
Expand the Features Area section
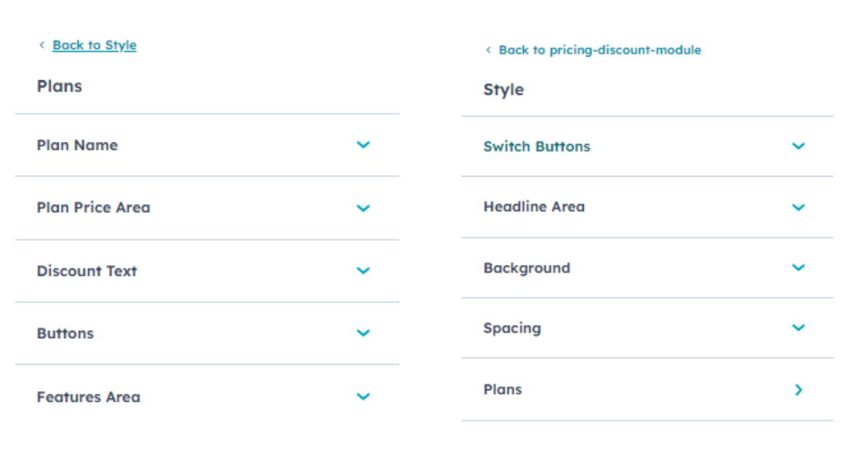364,397
